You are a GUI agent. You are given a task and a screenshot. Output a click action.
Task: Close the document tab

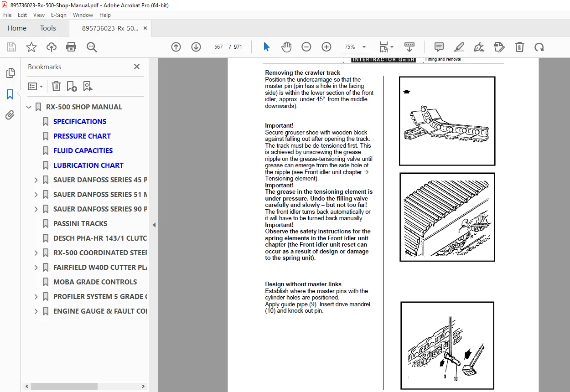pos(145,28)
